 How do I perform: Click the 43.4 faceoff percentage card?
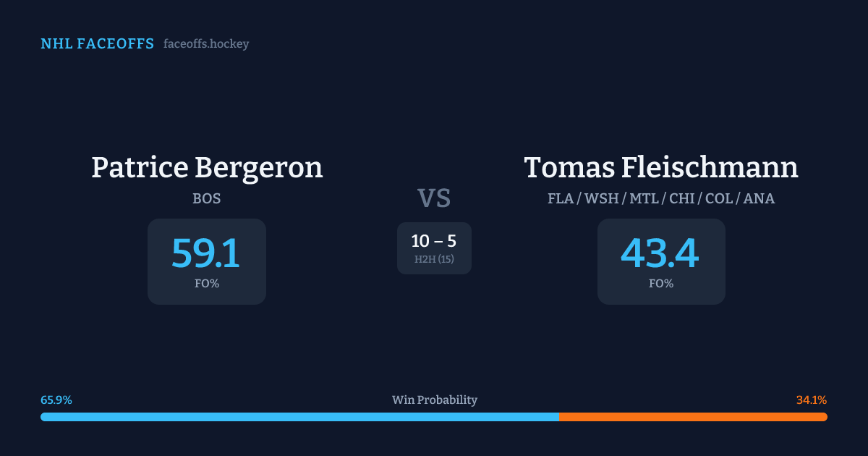[661, 261]
